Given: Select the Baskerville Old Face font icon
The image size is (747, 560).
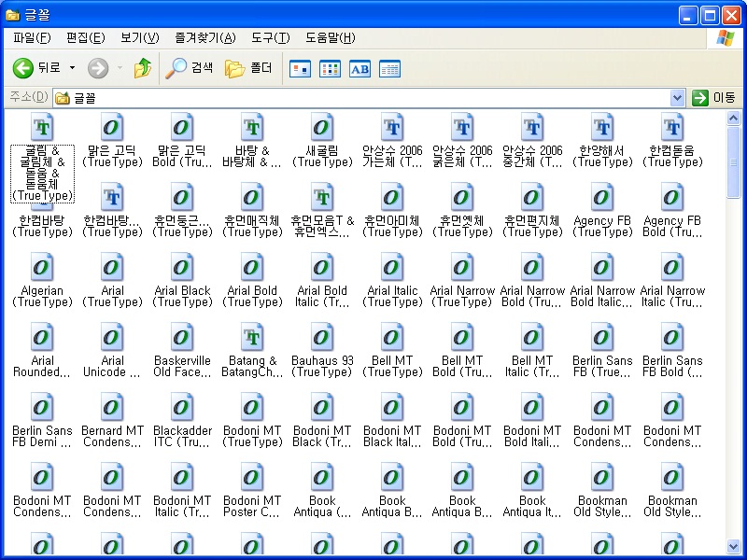Looking at the screenshot, I should coord(182,337).
